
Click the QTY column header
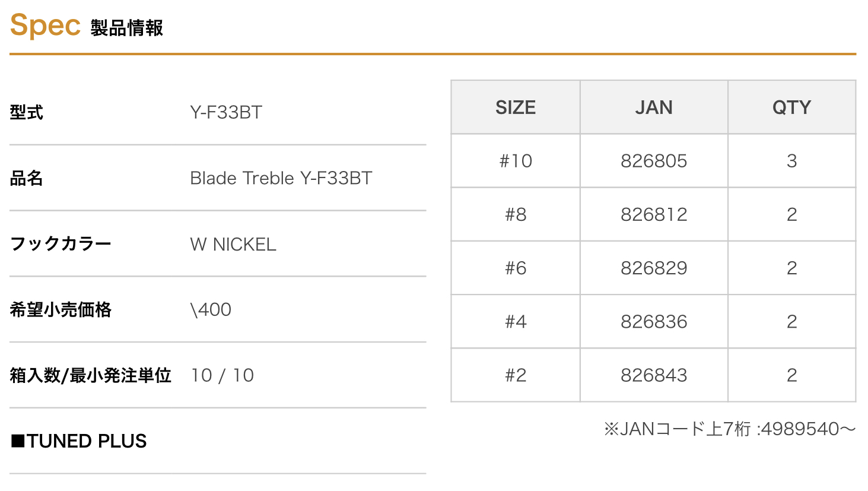(791, 107)
